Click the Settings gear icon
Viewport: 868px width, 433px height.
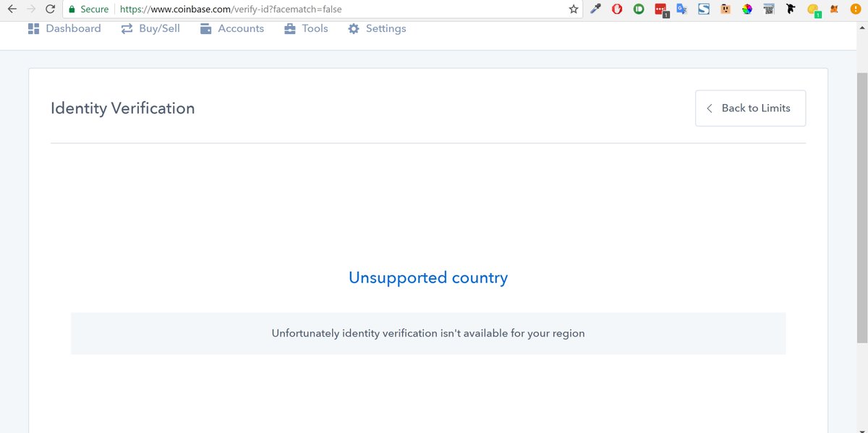tap(354, 28)
